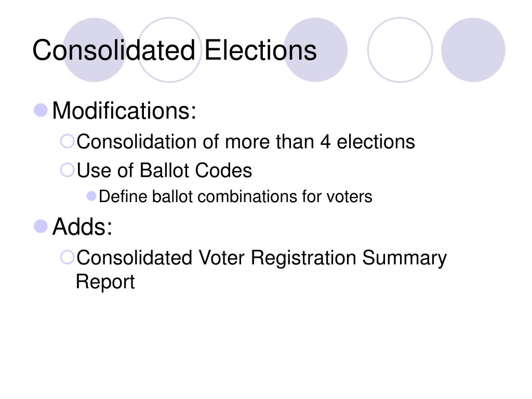The width and height of the screenshot is (532, 399).
Task: Select the outlined circle left of the far-right circle
Action: click(400, 50)
